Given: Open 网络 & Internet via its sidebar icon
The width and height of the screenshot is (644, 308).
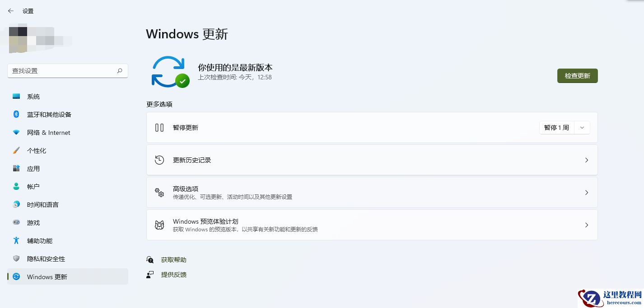Looking at the screenshot, I should (17, 132).
